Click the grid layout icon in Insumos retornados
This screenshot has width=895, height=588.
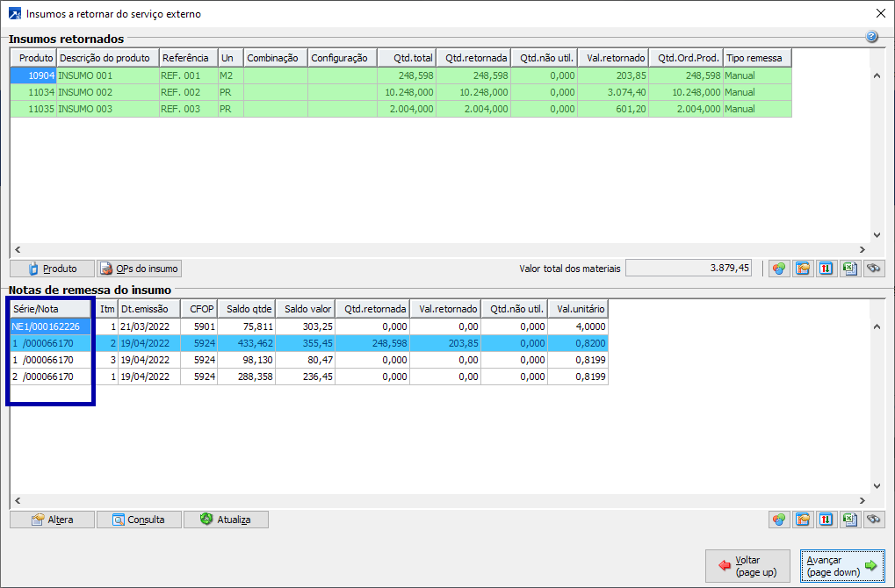click(x=802, y=269)
